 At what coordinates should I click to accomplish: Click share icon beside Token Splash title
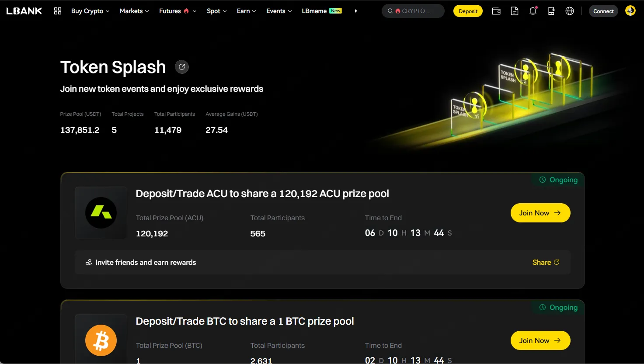click(182, 67)
